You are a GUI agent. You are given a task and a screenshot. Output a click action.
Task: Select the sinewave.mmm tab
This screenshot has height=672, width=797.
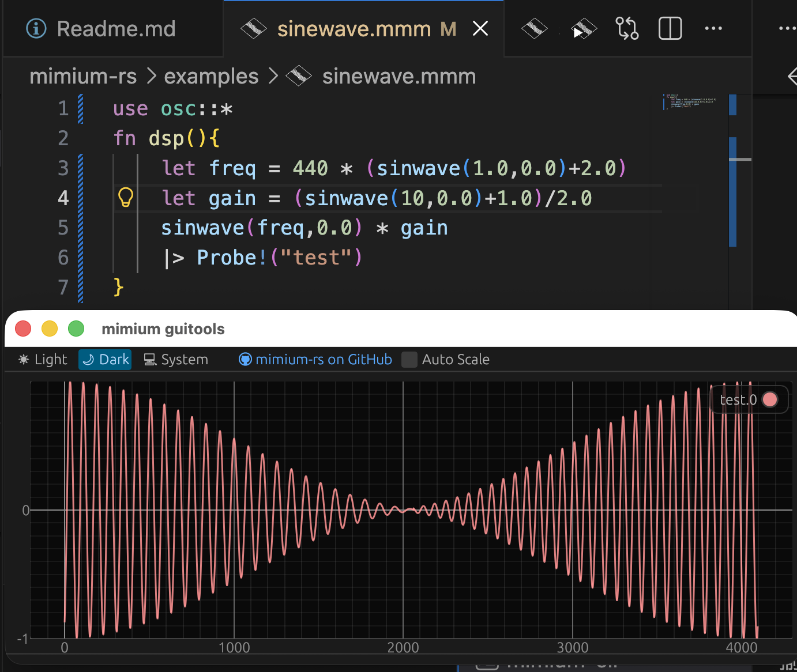click(x=354, y=29)
